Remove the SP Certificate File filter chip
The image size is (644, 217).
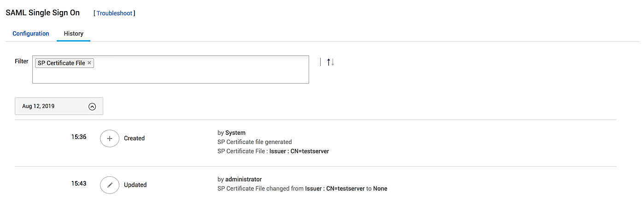(89, 63)
